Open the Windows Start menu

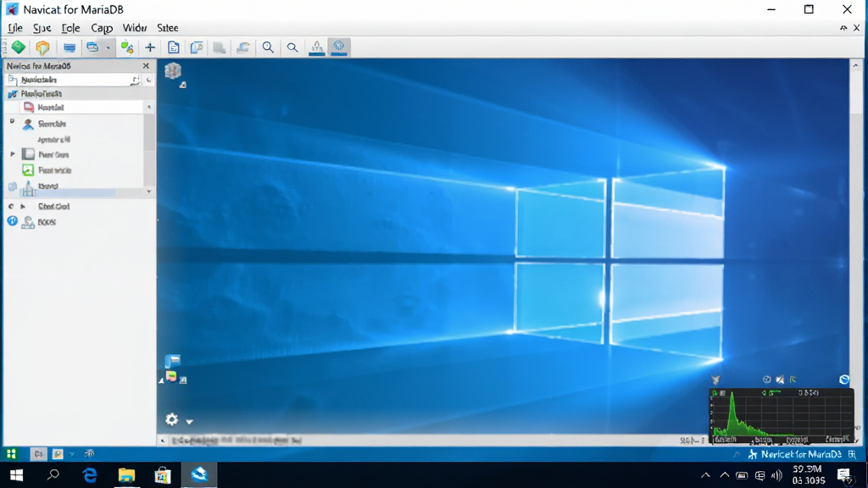[x=17, y=475]
